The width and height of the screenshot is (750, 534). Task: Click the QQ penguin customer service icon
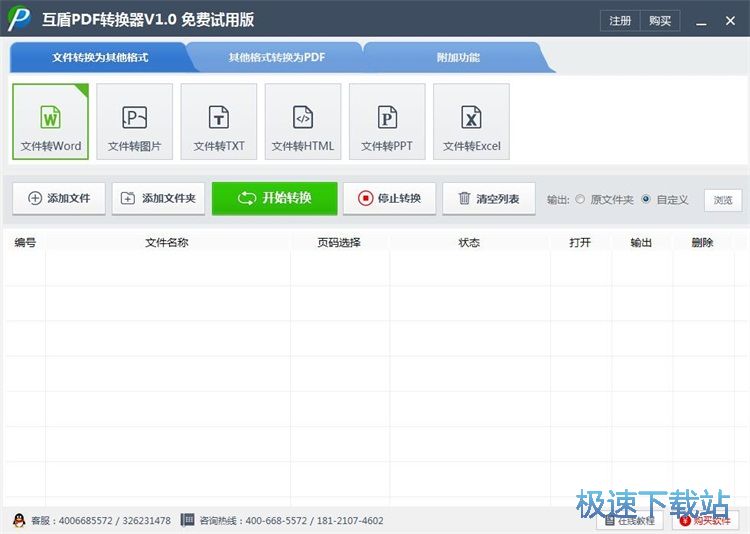[19, 520]
